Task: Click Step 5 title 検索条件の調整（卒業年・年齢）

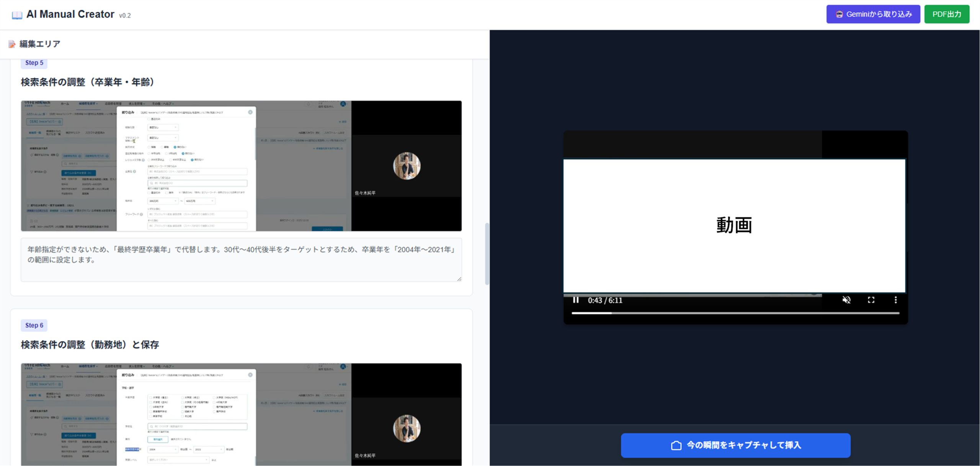Action: coord(88,82)
